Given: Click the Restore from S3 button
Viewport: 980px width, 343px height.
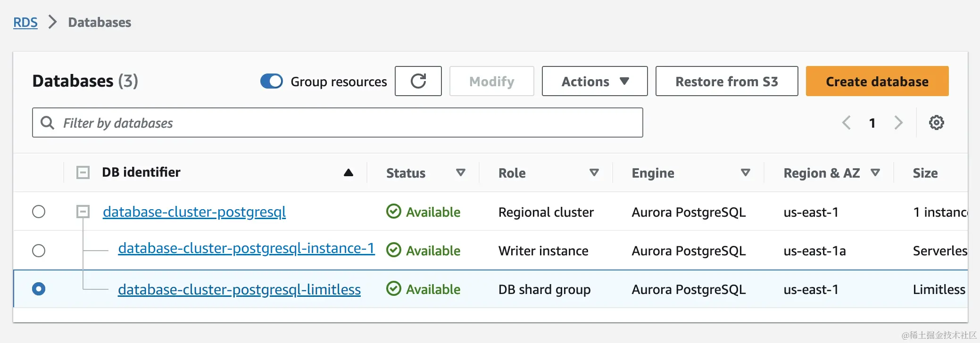Looking at the screenshot, I should coord(726,81).
